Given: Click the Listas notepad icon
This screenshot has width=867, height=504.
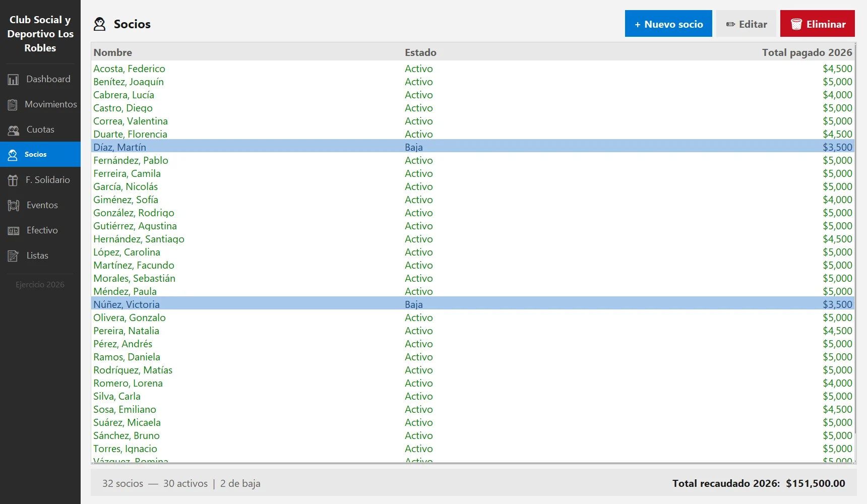Looking at the screenshot, I should click(14, 256).
